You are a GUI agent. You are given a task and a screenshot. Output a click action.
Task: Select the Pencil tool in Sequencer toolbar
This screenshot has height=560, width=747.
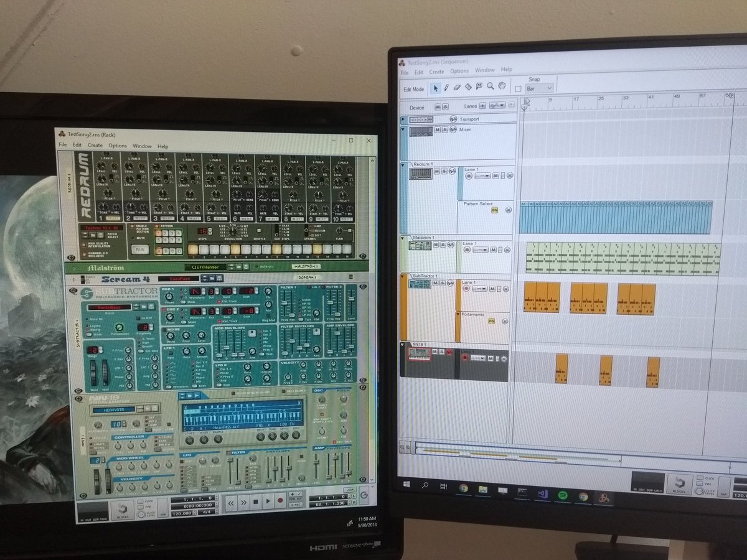click(447, 88)
